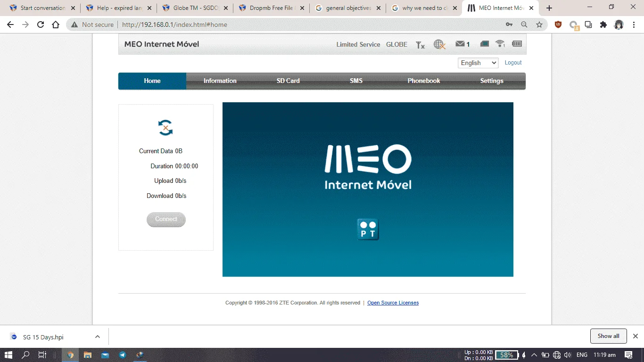Open the SG 15 Days.hpi downloaded file
Viewport: 644px width, 362px height.
pyautogui.click(x=43, y=337)
